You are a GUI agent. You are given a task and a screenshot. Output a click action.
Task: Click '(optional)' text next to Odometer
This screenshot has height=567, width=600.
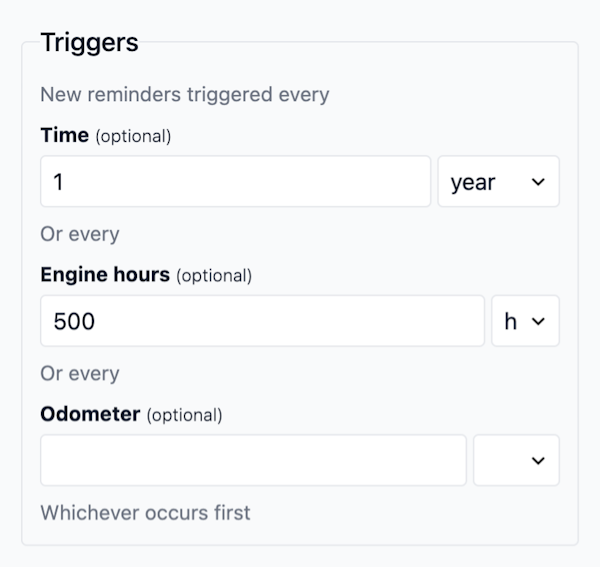tap(184, 415)
